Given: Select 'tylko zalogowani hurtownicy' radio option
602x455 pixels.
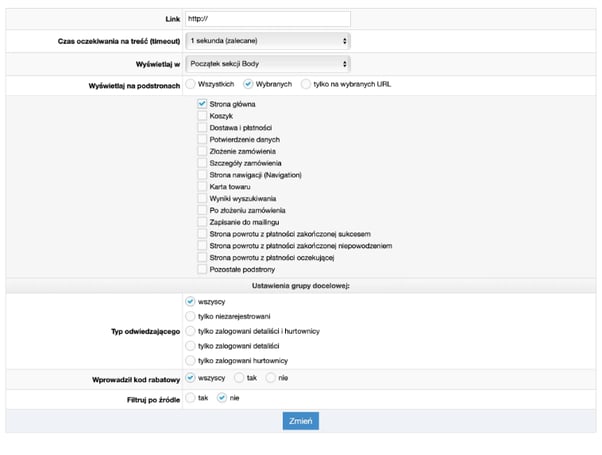Looking at the screenshot, I should point(191,359).
